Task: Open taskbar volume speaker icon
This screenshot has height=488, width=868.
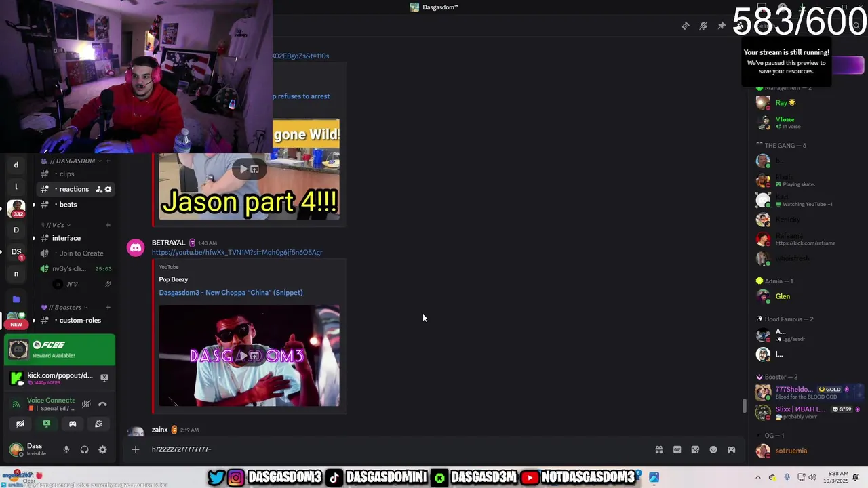Action: coord(812,477)
